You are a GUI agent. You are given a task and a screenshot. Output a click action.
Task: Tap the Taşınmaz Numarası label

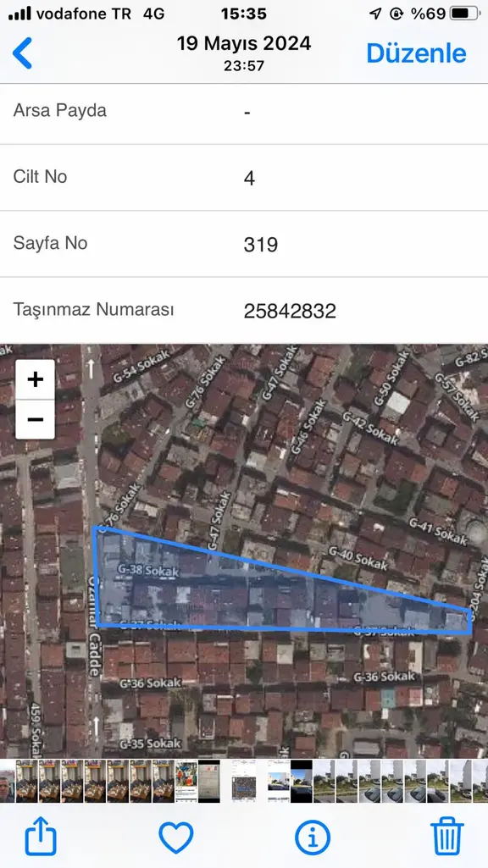[x=93, y=309]
